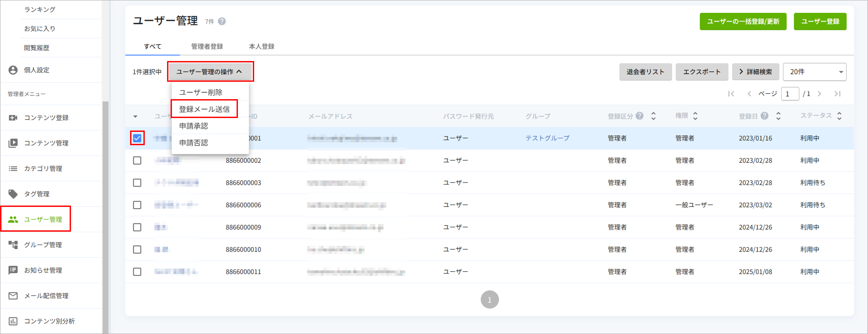Check the row for ID 8866000006
The width and height of the screenshot is (868, 334).
pos(137,205)
